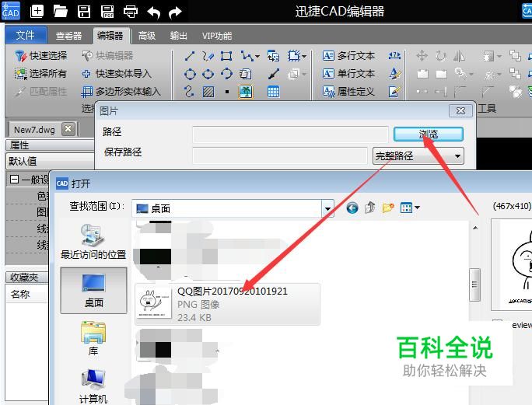The image size is (532, 405).
Task: Go back with the blue back arrow
Action: click(x=352, y=208)
